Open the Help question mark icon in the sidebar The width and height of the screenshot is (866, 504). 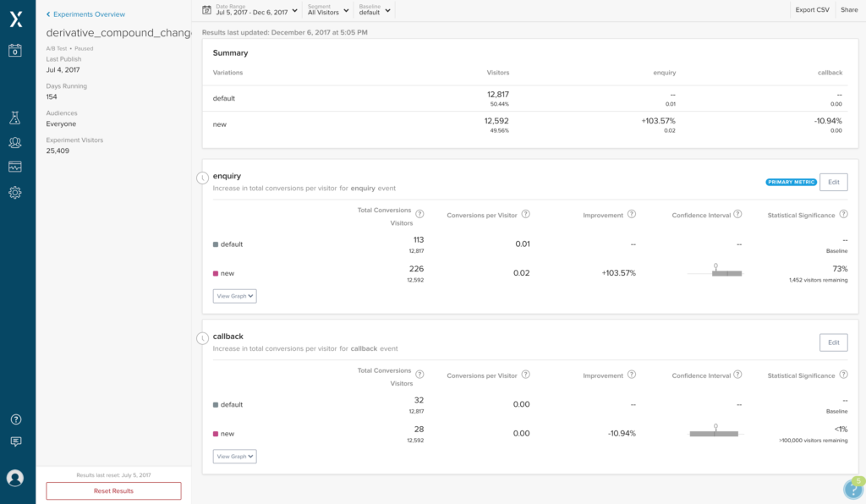(15, 419)
